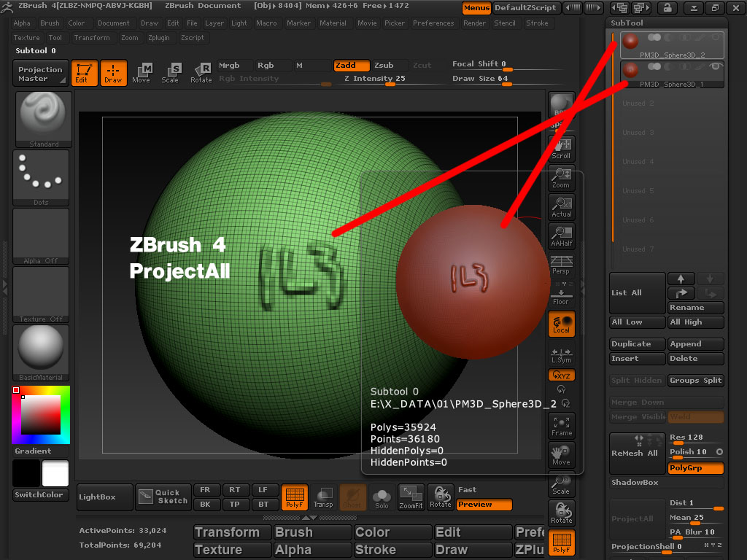
Task: Toggle Zadd sculpting mode off
Action: [x=351, y=64]
